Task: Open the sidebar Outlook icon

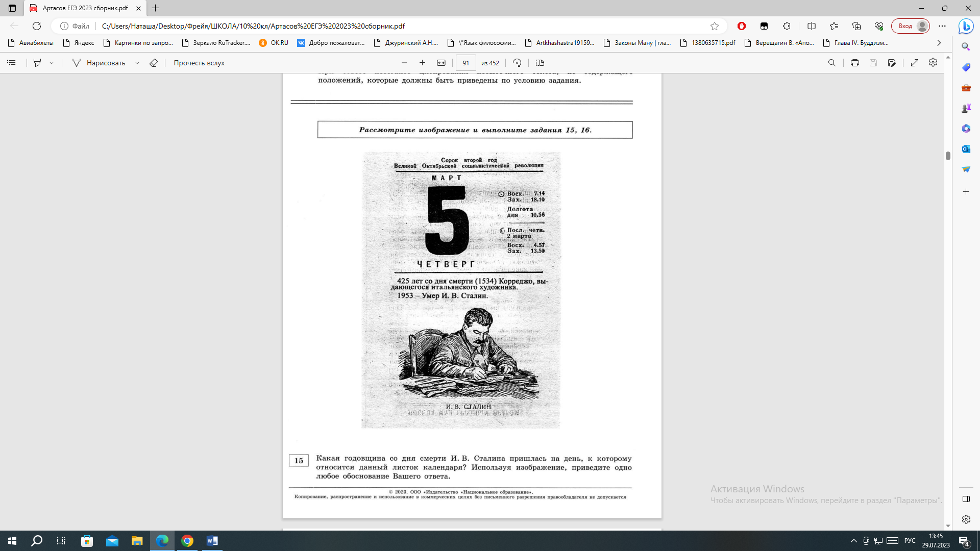Action: click(966, 149)
